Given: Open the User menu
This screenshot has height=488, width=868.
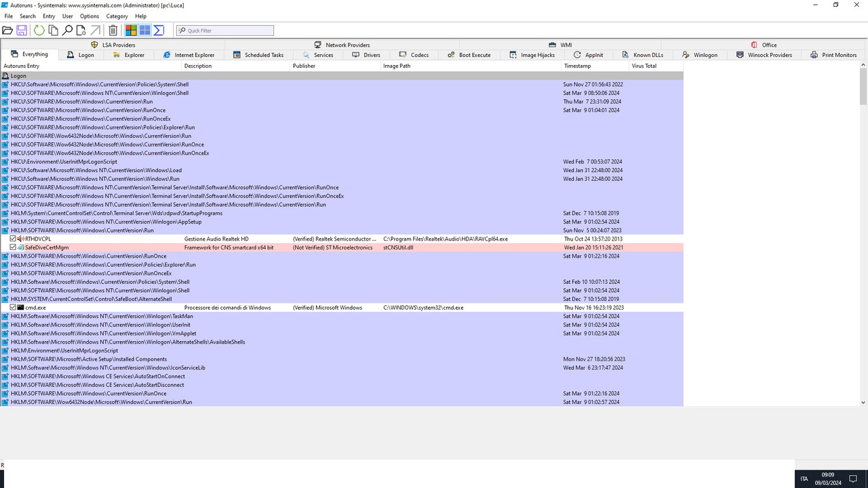Looking at the screenshot, I should pos(68,16).
